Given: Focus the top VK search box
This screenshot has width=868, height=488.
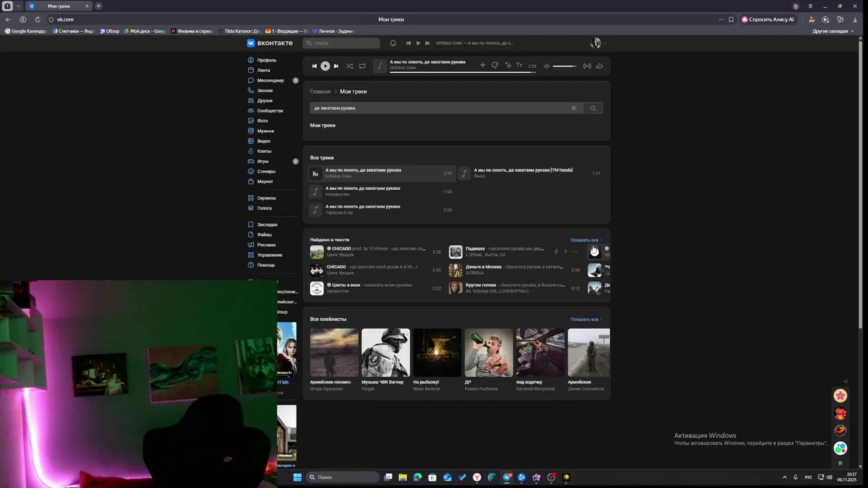Looking at the screenshot, I should (341, 43).
